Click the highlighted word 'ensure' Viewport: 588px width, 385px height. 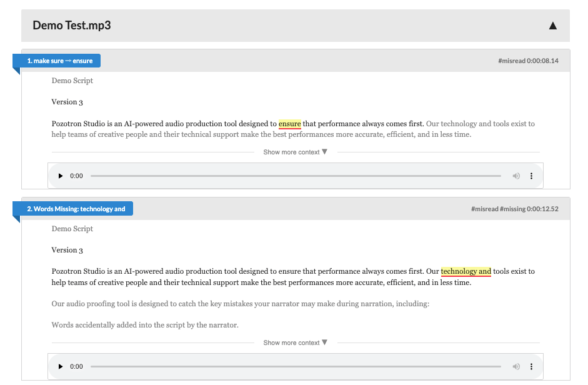click(290, 124)
